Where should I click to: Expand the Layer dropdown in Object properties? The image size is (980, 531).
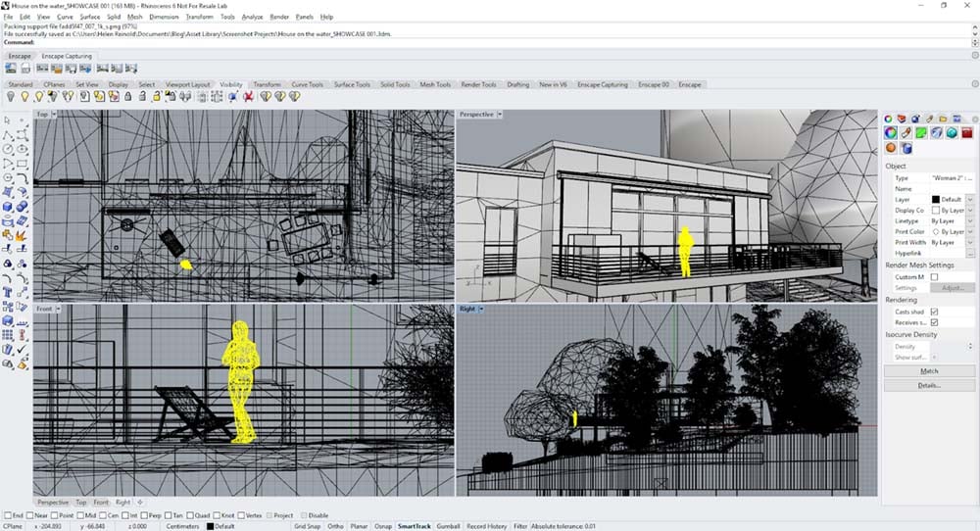click(970, 199)
